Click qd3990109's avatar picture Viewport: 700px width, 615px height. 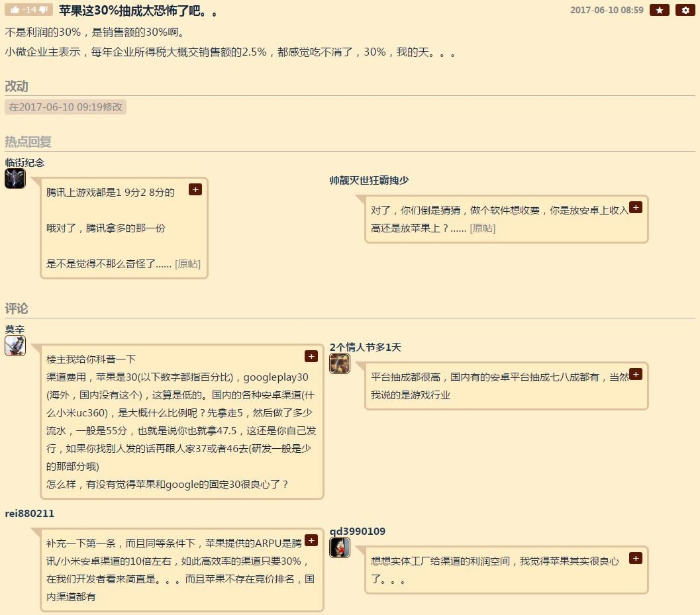pos(339,547)
